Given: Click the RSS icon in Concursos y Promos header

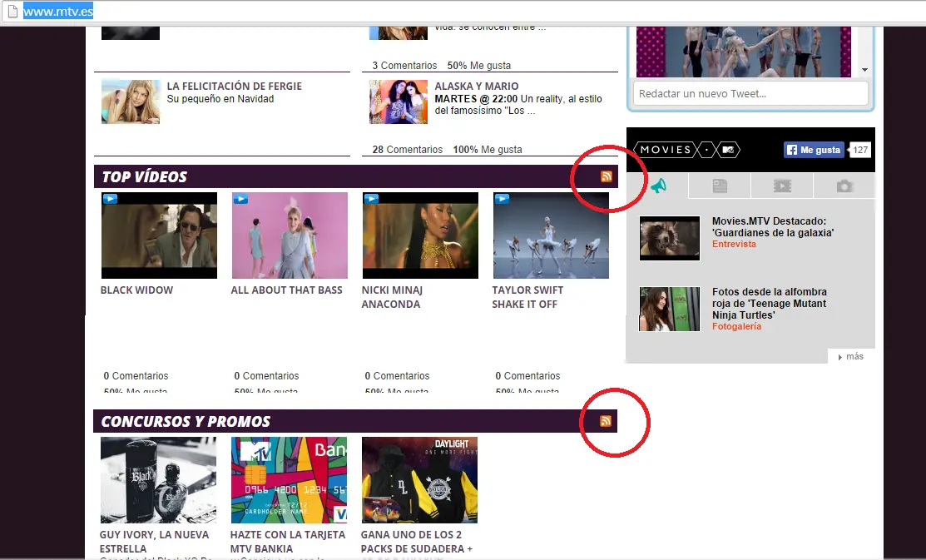Looking at the screenshot, I should (606, 420).
